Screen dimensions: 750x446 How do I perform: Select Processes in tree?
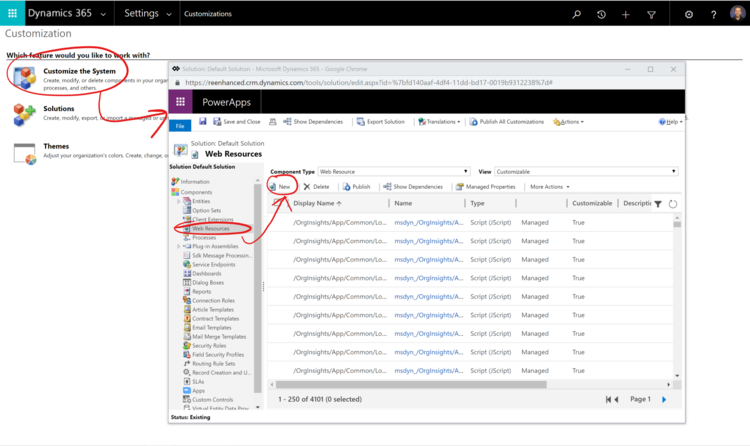pos(204,237)
